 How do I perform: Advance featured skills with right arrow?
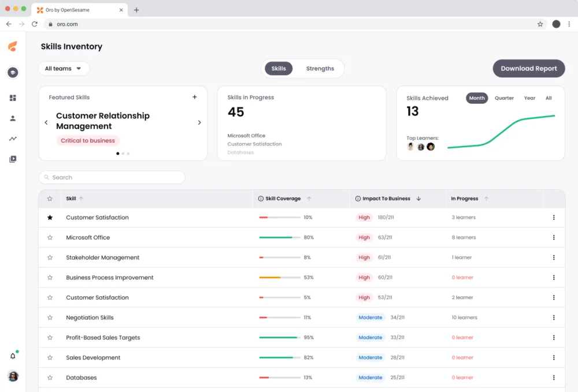[x=199, y=122]
